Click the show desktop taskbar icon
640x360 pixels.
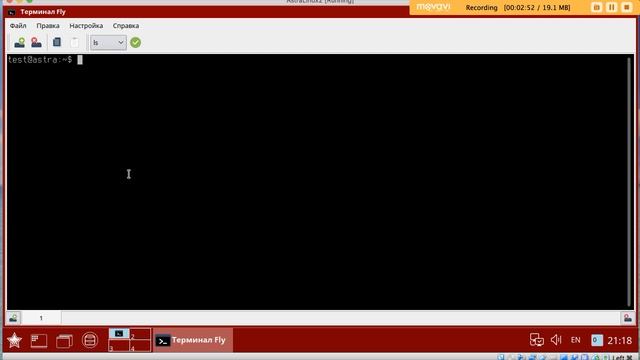point(39,340)
